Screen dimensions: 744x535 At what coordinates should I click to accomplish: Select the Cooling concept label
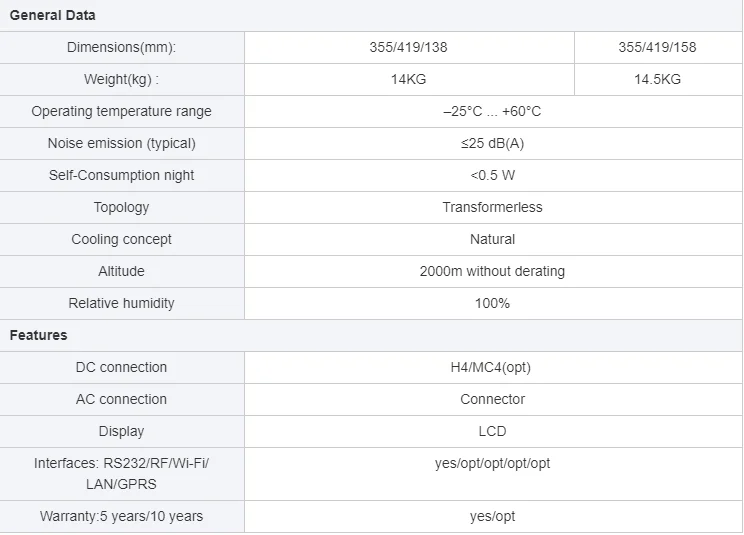122,239
